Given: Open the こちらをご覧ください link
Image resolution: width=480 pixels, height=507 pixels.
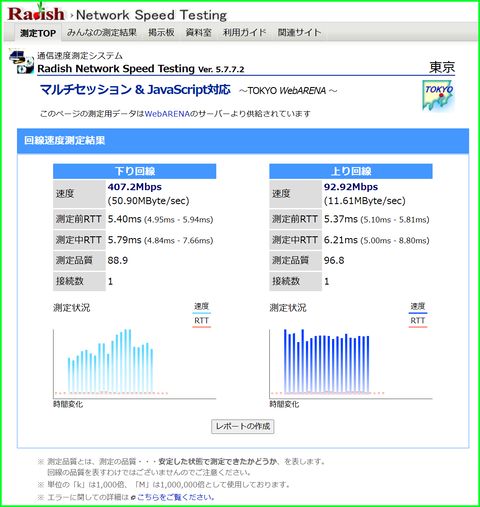Looking at the screenshot, I should click(176, 497).
